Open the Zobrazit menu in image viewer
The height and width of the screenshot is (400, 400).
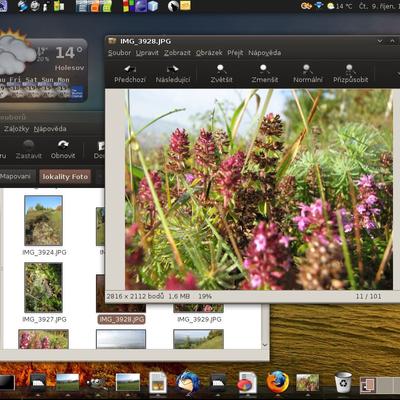177,53
